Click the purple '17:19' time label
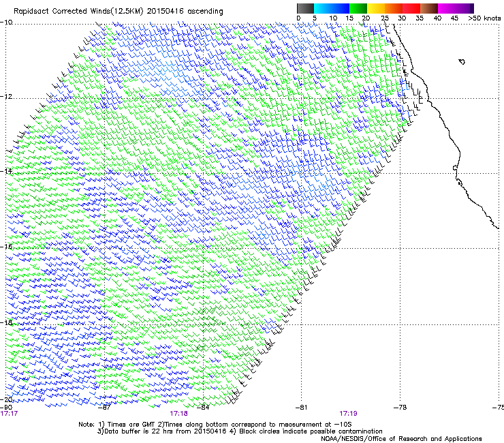This screenshot has height=443, width=504. (349, 414)
